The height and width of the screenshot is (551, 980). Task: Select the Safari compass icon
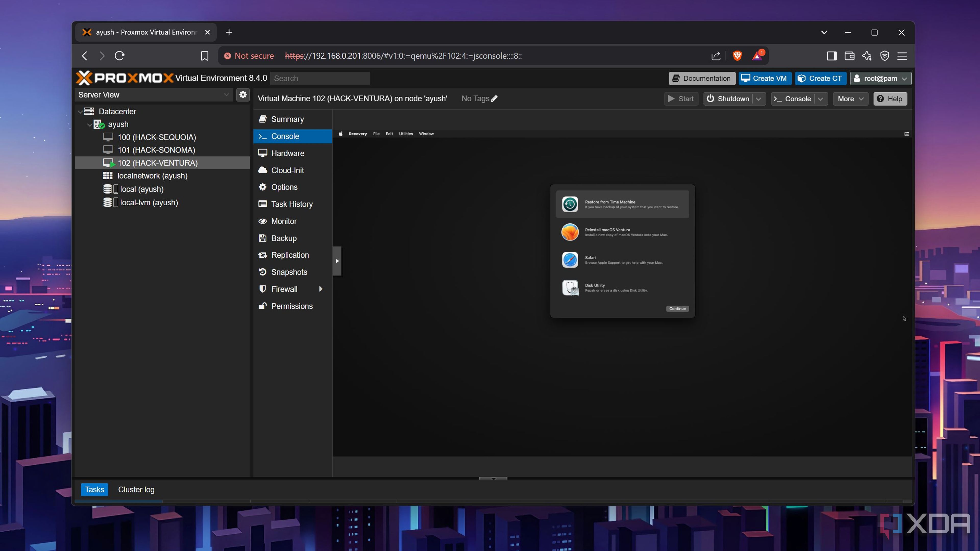[x=570, y=260]
